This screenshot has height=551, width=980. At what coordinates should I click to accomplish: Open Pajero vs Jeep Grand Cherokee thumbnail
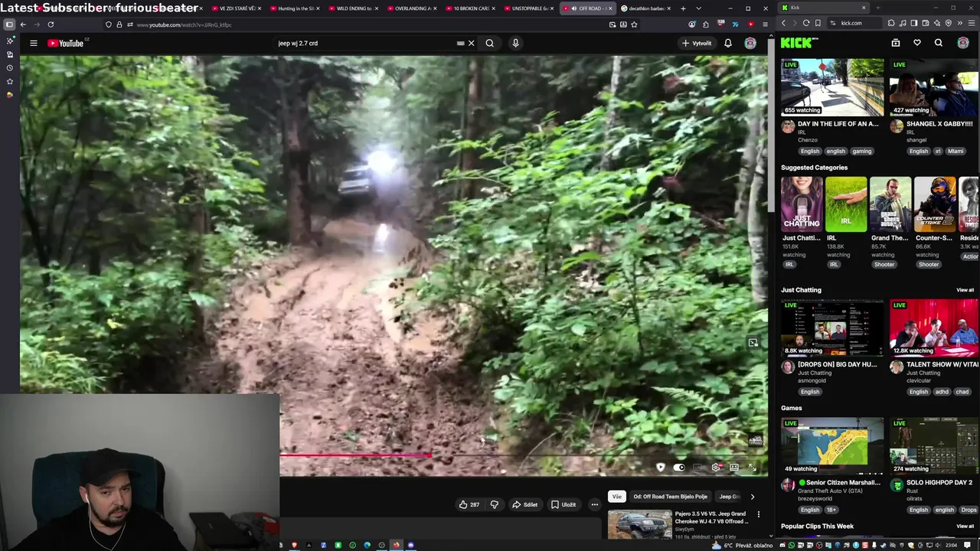639,525
